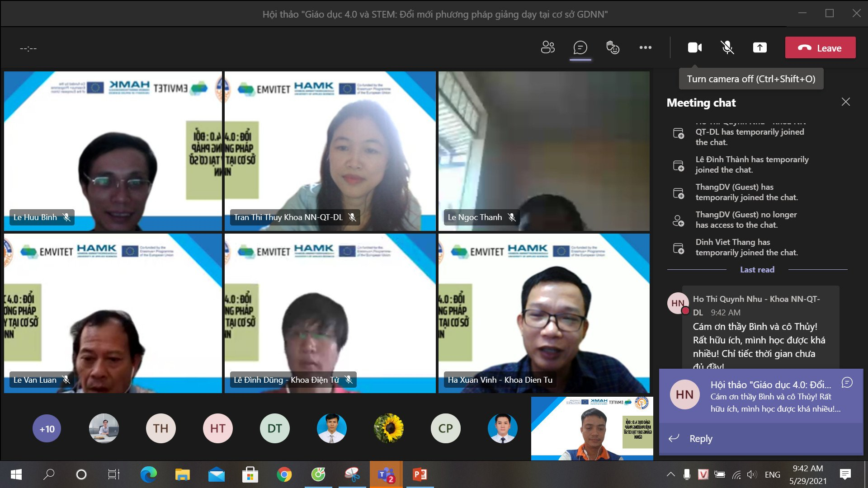Screen dimensions: 868x488
Task: Click the ENG language indicator
Action: 772,474
